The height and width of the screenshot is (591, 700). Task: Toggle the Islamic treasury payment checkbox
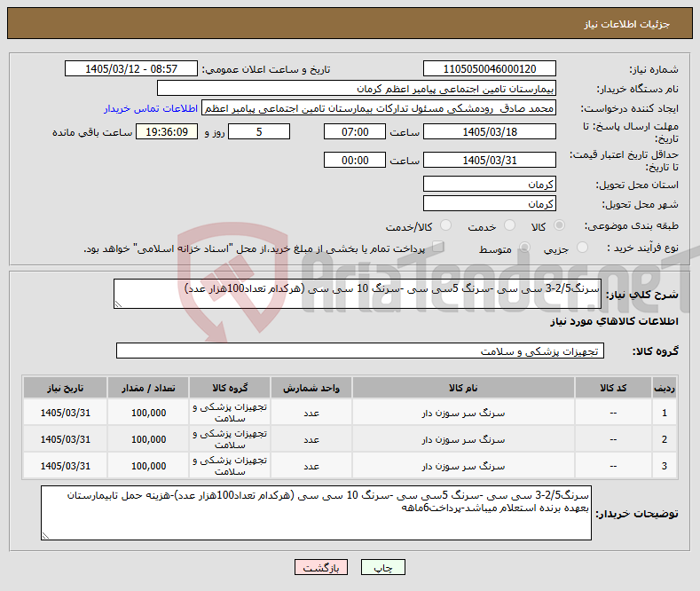pyautogui.click(x=438, y=247)
